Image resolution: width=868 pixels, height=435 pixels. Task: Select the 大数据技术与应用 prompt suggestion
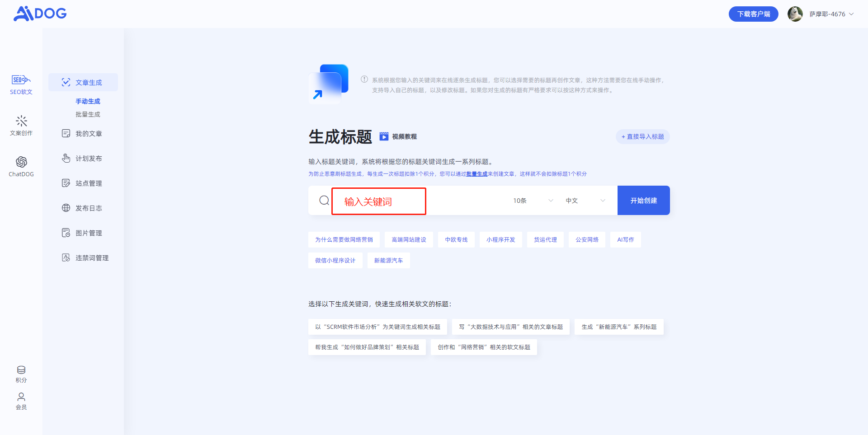511,327
